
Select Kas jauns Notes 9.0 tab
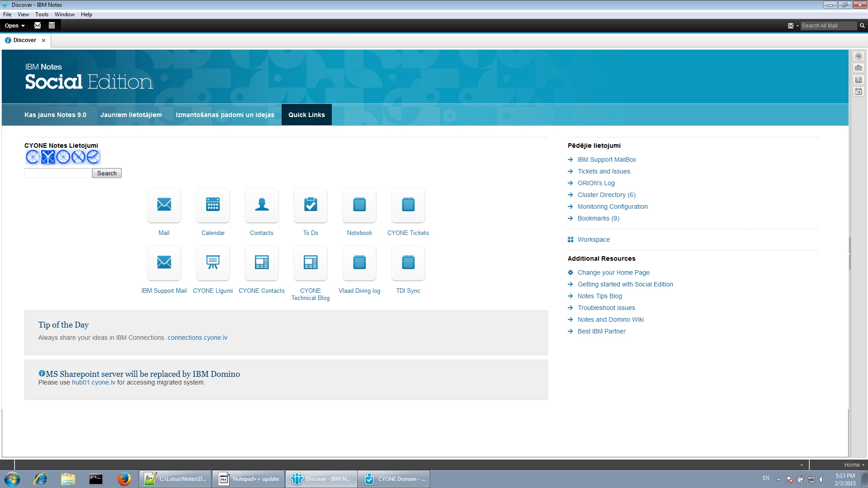point(56,114)
